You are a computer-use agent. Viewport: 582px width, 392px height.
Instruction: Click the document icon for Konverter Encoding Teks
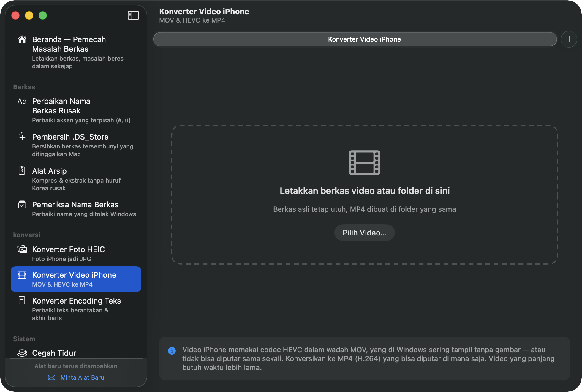22,300
